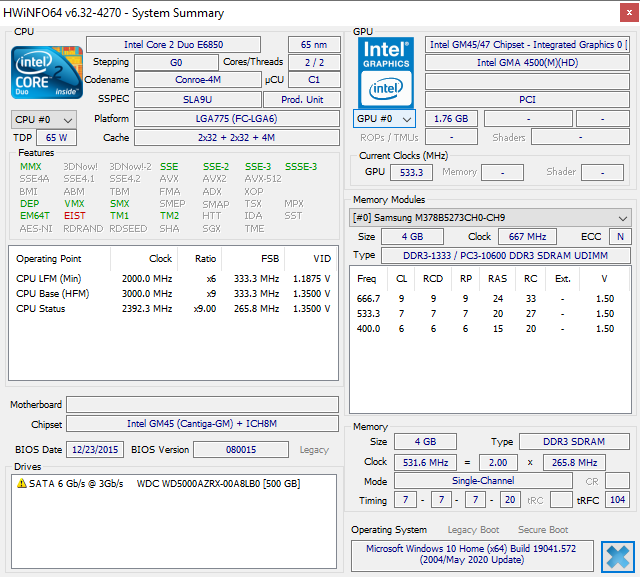Image resolution: width=640 pixels, height=577 pixels.
Task: Open the GPU #0 selector dropdown
Action: pos(384,119)
